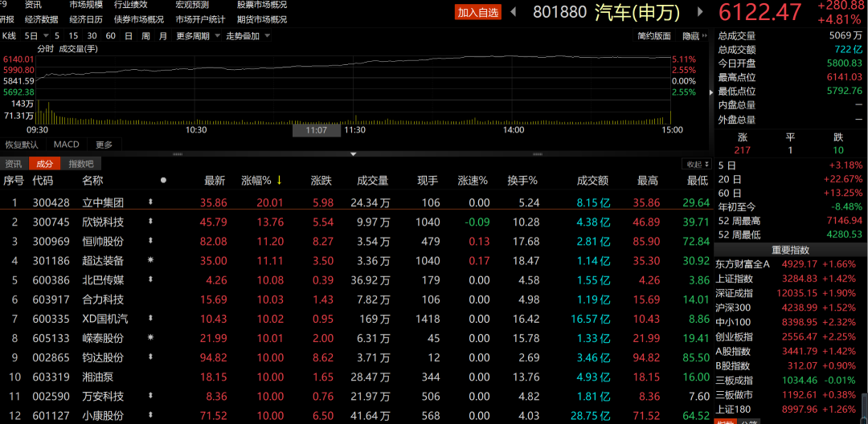Open 经济日历 menu item
This screenshot has width=868, height=424.
(86, 19)
